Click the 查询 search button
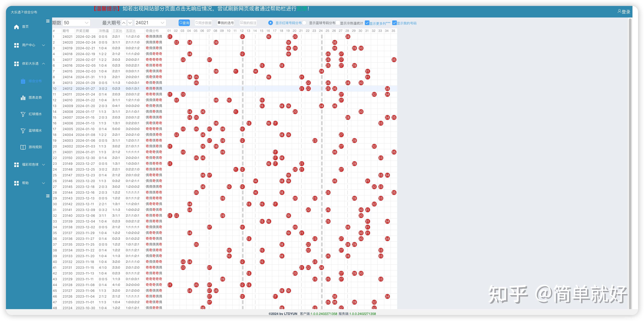644x321 pixels. (x=184, y=23)
